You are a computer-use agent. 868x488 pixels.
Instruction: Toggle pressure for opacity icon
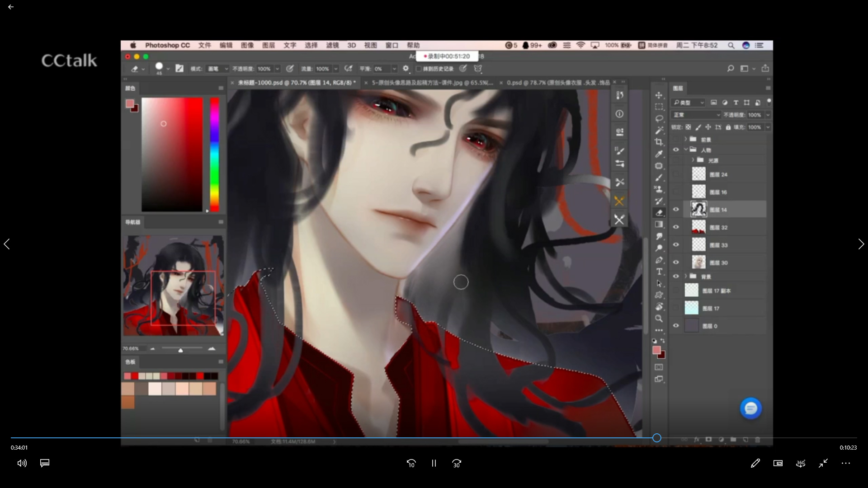click(290, 69)
